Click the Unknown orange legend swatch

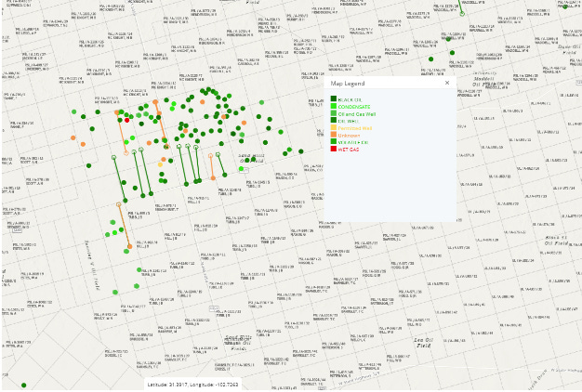click(x=334, y=135)
